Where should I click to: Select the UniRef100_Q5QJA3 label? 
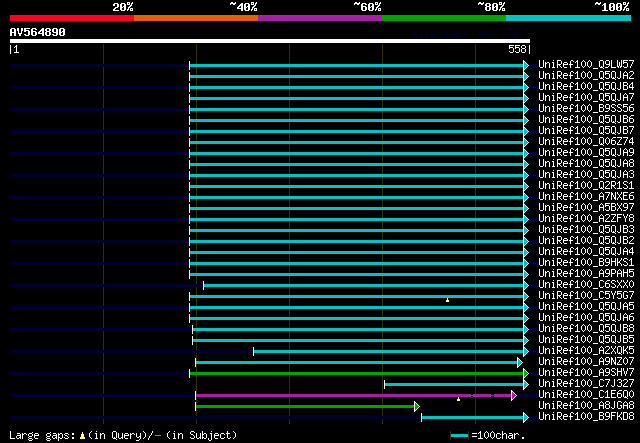586,174
